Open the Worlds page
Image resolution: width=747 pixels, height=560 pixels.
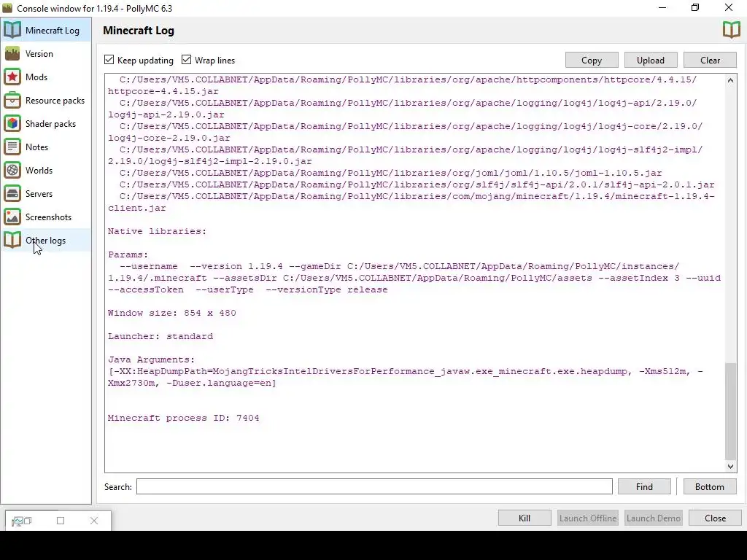46,170
